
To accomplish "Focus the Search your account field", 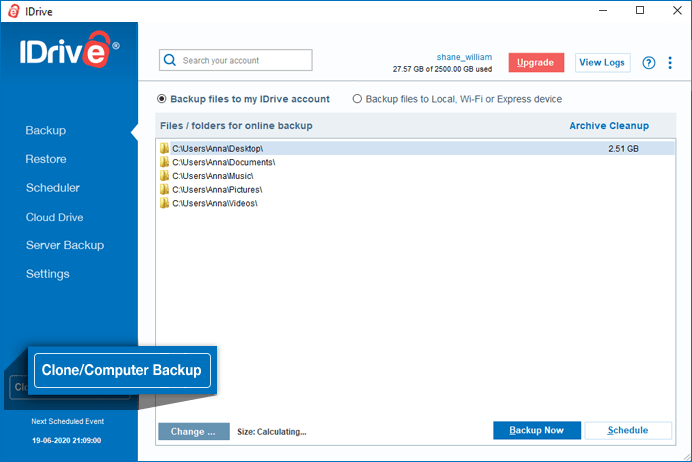I will (236, 60).
